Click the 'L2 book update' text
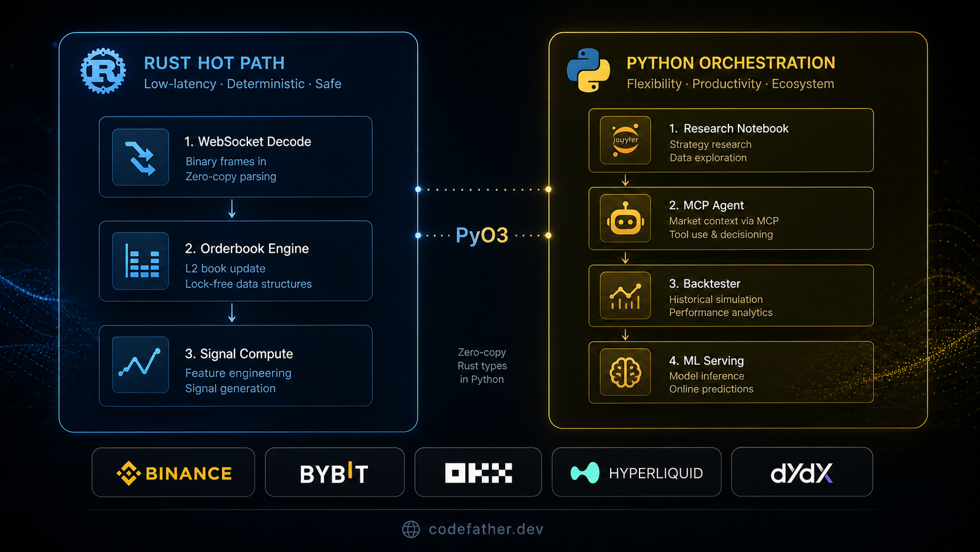 click(x=225, y=269)
